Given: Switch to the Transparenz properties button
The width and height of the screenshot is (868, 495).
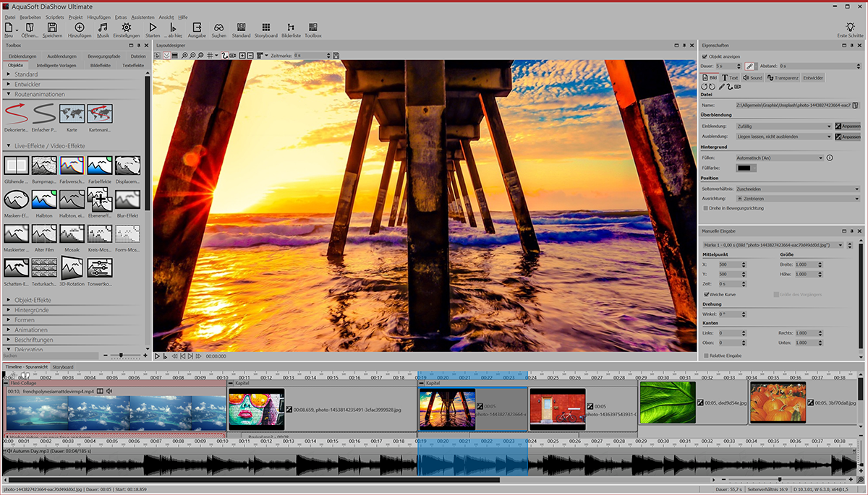Looking at the screenshot, I should pos(781,77).
